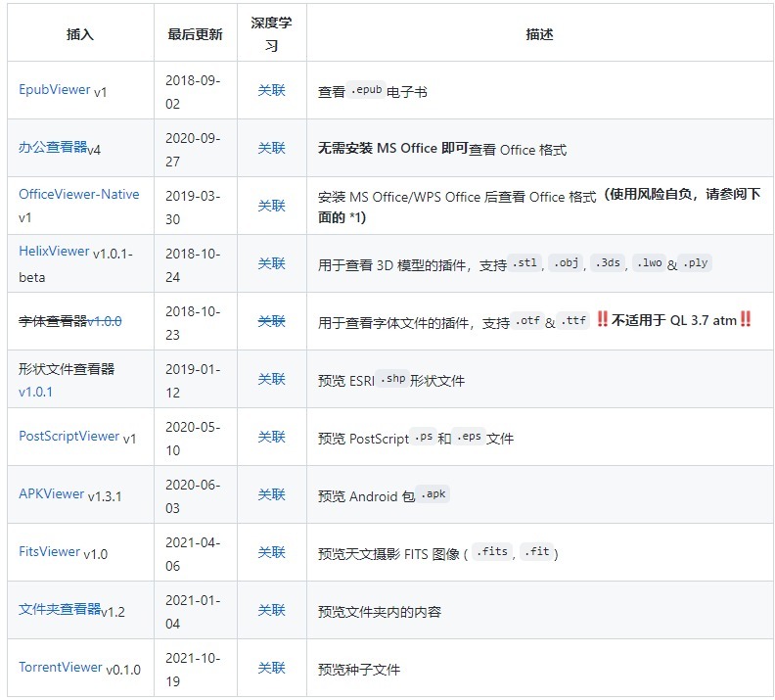775x700 pixels.
Task: Click 关联 in the TorrentViewer row
Action: [x=271, y=668]
